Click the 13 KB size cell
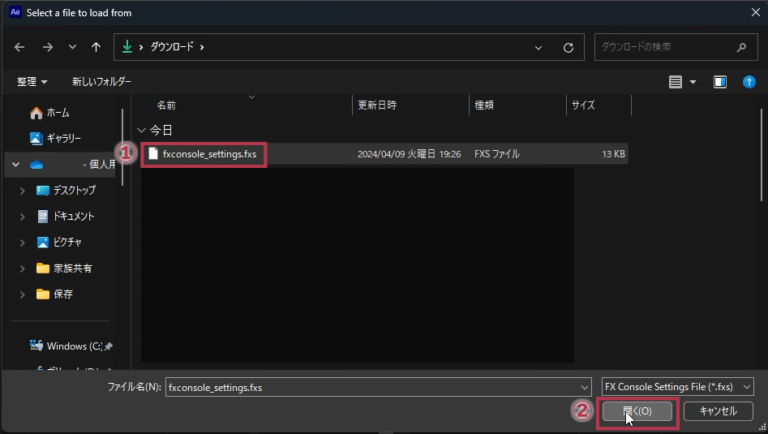 coord(613,154)
